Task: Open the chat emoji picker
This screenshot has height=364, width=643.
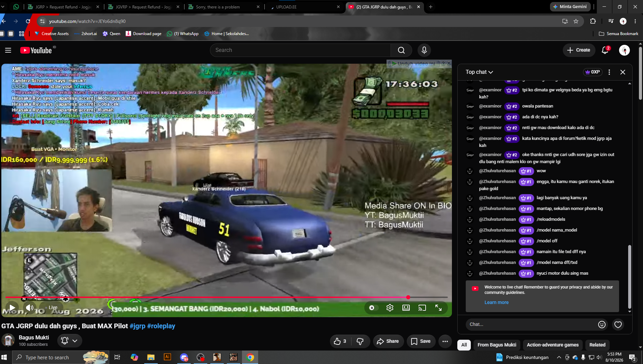Action: [x=602, y=324]
